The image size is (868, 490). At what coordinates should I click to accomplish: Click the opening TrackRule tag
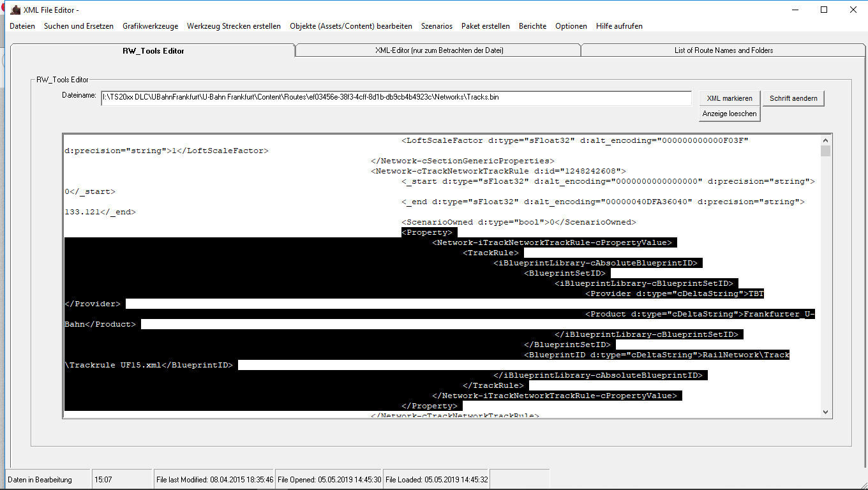491,253
